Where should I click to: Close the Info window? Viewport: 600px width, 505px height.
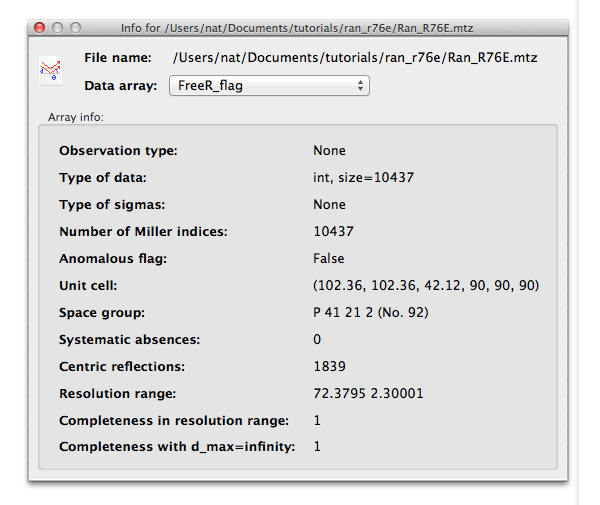pos(39,28)
